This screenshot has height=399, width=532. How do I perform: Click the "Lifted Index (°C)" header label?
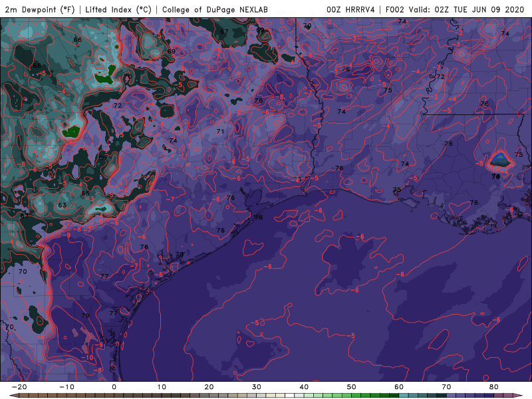[118, 9]
